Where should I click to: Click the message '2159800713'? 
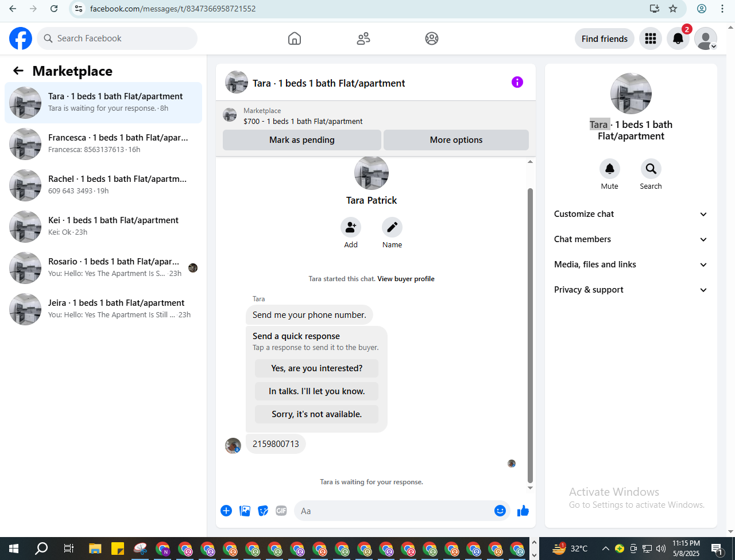[276, 444]
